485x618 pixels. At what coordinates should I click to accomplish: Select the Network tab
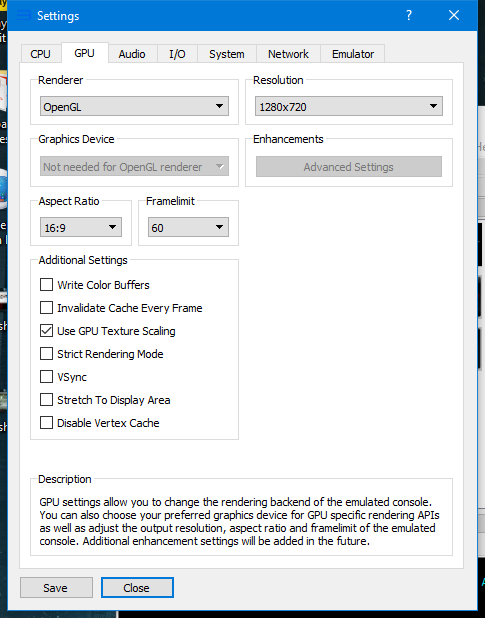pos(288,54)
